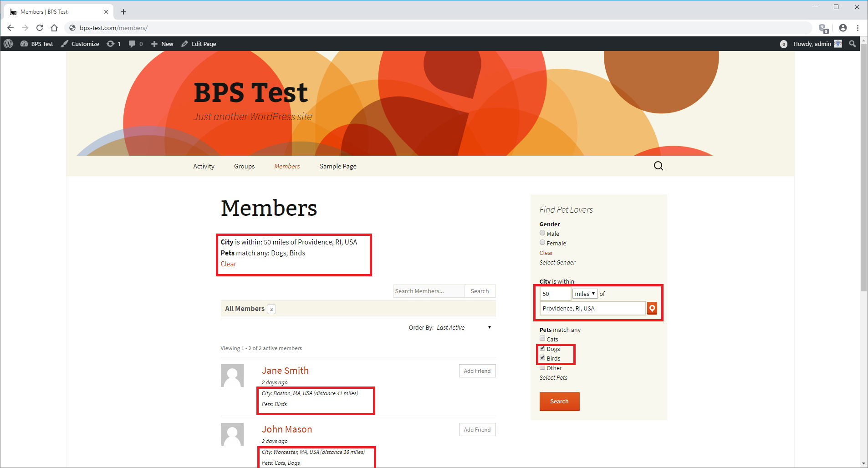Viewport: 868px width, 468px height.
Task: Click the Other pets checkbox
Action: (542, 367)
